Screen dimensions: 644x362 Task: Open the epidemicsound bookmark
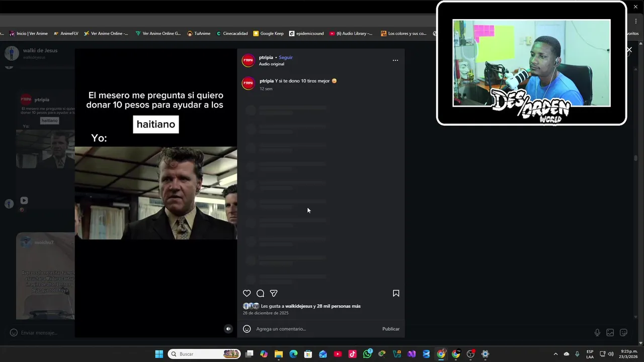click(x=306, y=34)
